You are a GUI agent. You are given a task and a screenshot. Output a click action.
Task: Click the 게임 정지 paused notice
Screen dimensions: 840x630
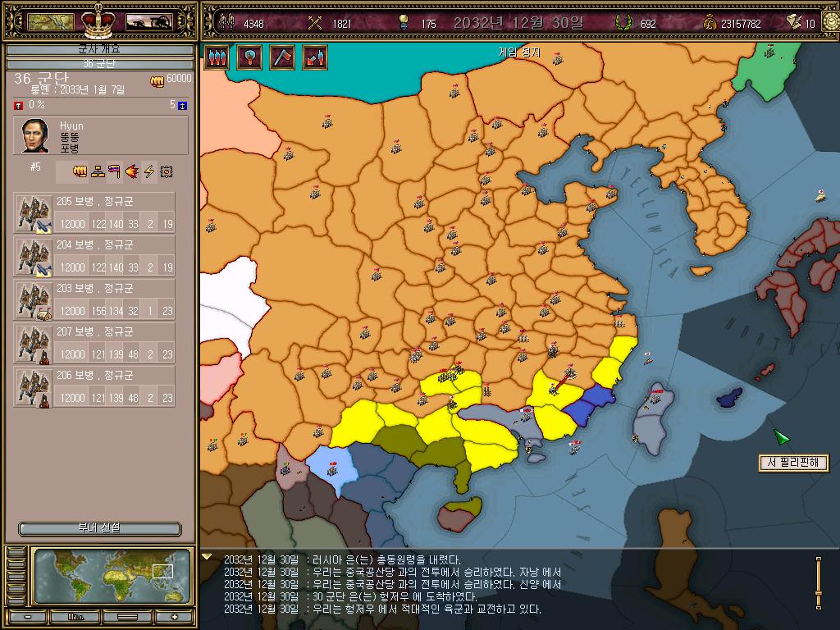pos(519,52)
